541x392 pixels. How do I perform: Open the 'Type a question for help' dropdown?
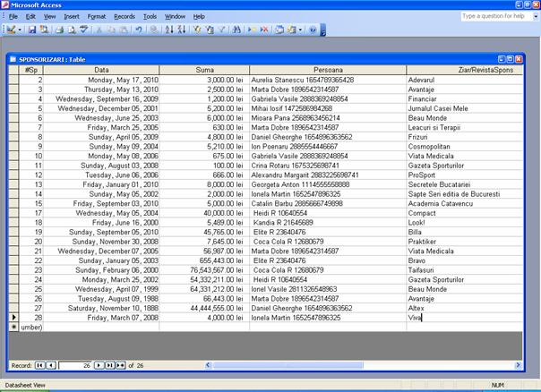pyautogui.click(x=535, y=16)
